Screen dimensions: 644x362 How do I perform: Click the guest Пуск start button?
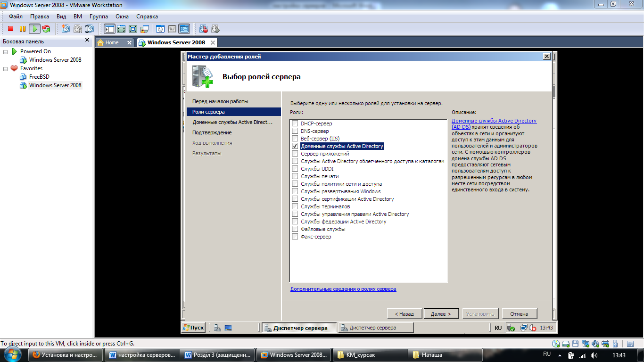tap(193, 328)
